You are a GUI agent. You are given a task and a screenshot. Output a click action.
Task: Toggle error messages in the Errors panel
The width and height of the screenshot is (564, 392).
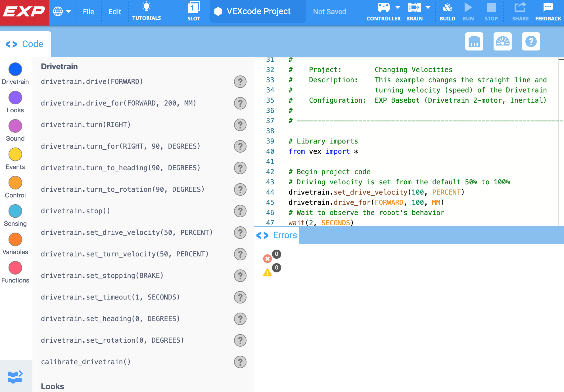click(267, 258)
